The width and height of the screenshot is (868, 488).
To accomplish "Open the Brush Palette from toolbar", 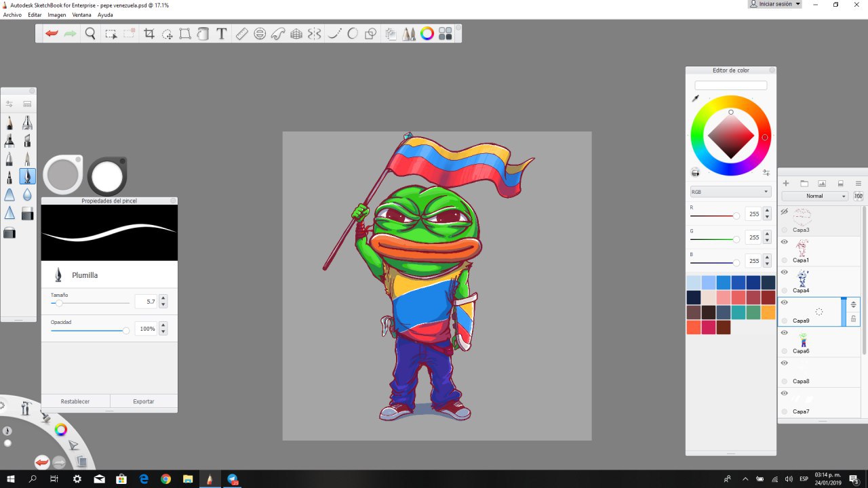I will 409,33.
